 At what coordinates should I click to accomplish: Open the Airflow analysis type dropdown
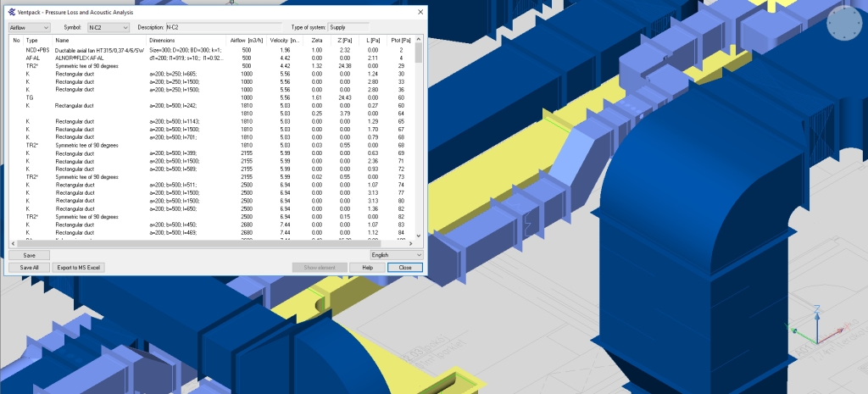tap(28, 27)
